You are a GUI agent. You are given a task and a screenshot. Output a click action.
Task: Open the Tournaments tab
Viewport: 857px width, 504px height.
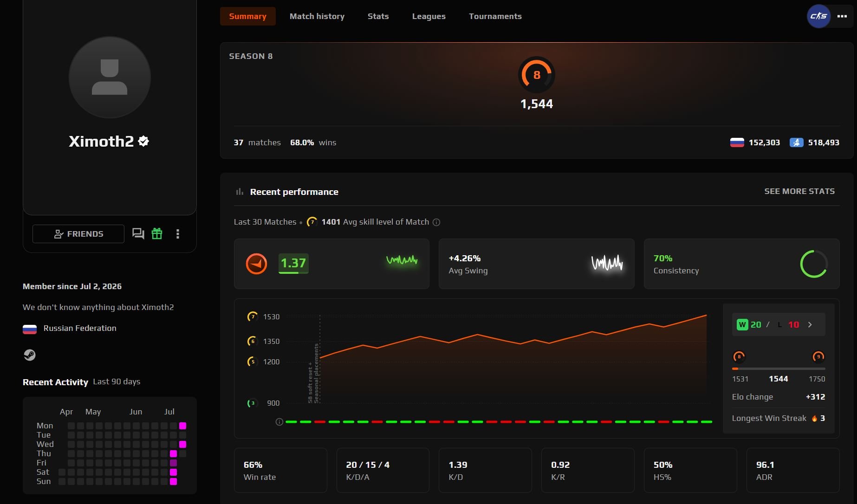point(495,16)
